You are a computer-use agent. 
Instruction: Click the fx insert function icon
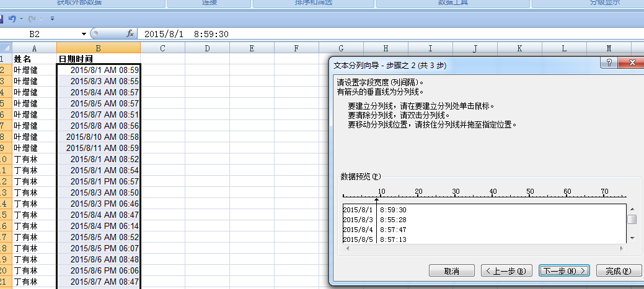130,33
